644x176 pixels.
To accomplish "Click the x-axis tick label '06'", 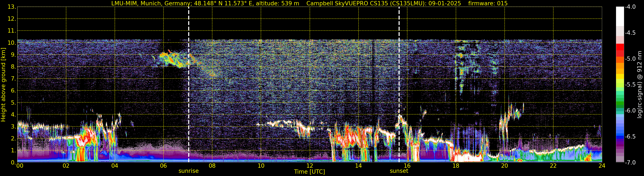I will coord(163,166).
